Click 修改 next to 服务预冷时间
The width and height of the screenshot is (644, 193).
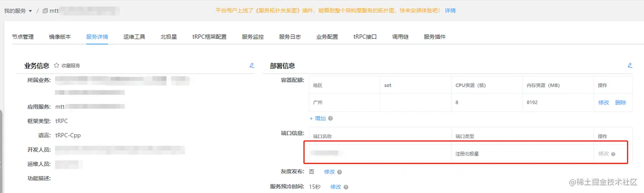336,187
